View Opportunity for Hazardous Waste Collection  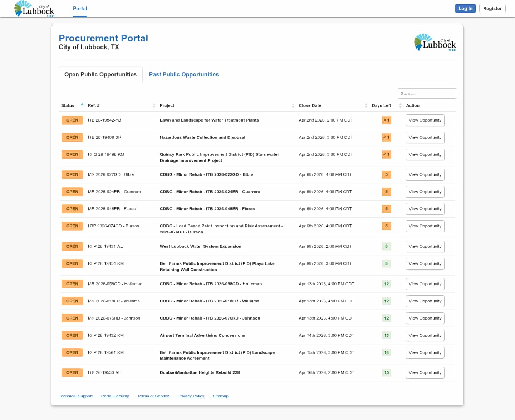[425, 138]
